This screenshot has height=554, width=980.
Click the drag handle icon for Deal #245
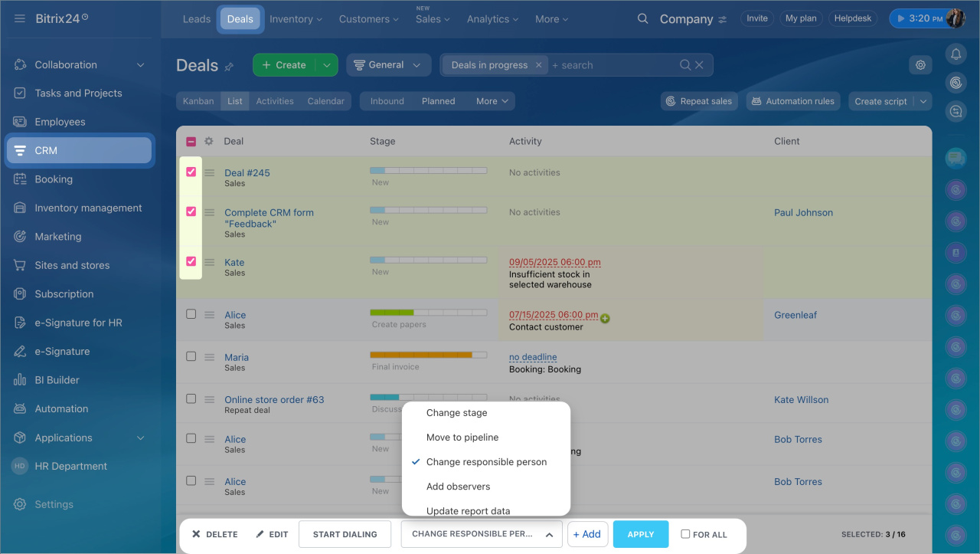tap(209, 173)
